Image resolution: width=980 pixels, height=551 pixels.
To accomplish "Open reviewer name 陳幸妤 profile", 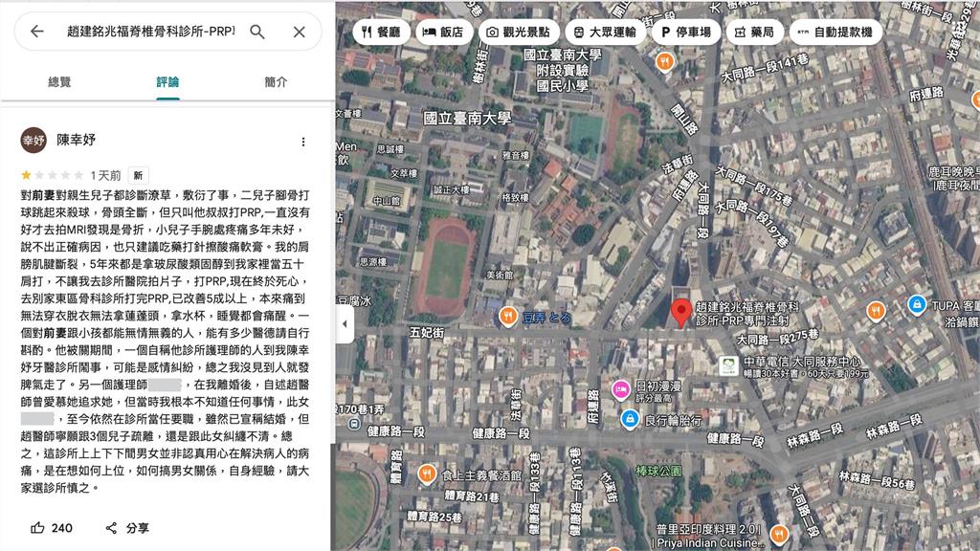I will (77, 140).
